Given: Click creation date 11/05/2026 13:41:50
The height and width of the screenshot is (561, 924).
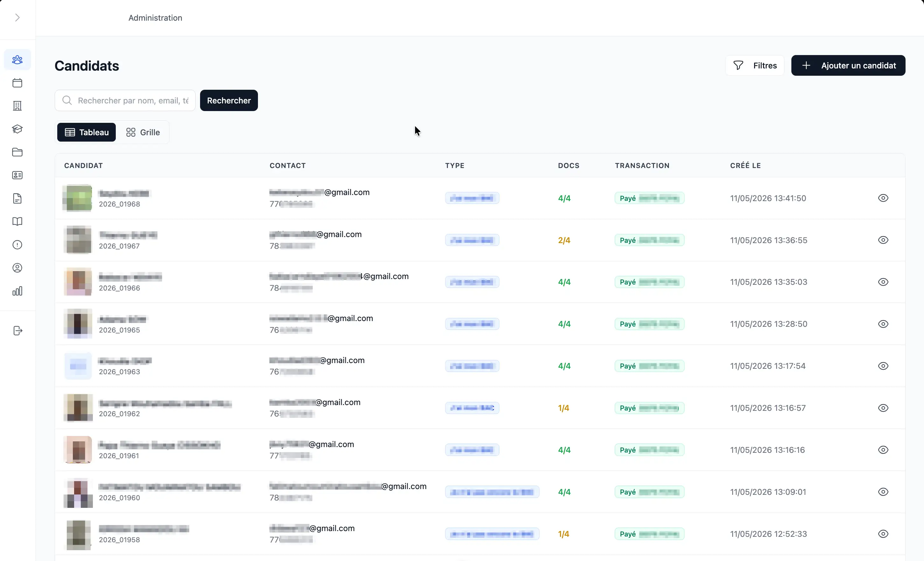Looking at the screenshot, I should [768, 199].
